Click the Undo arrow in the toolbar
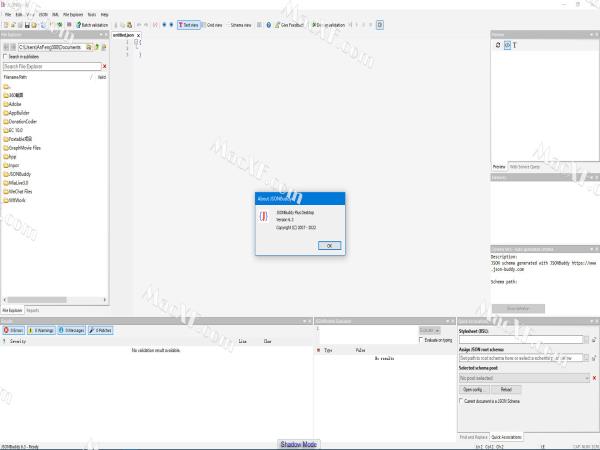The height and width of the screenshot is (450, 600). pos(139,25)
